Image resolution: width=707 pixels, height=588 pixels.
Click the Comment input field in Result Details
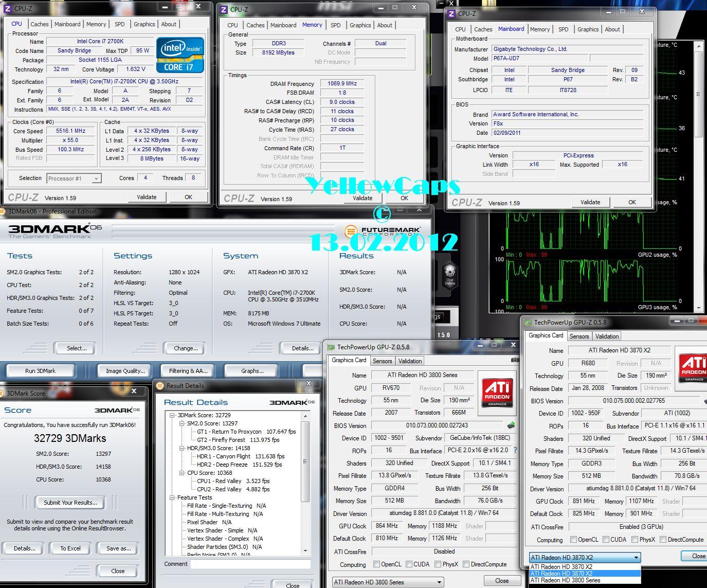(x=250, y=564)
